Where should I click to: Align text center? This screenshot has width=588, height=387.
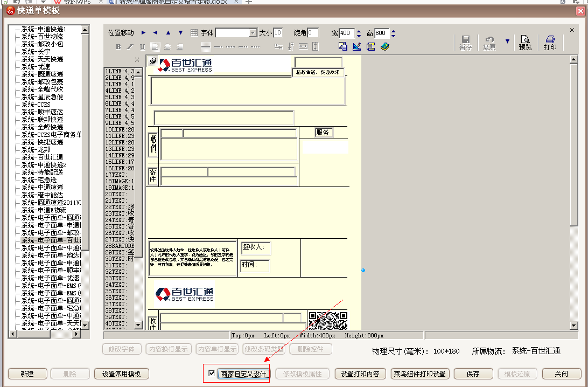[x=167, y=46]
